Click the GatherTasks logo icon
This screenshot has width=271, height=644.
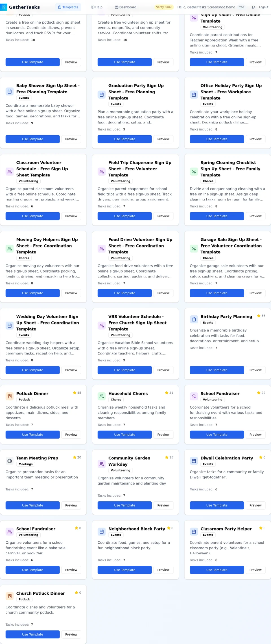[4, 7]
